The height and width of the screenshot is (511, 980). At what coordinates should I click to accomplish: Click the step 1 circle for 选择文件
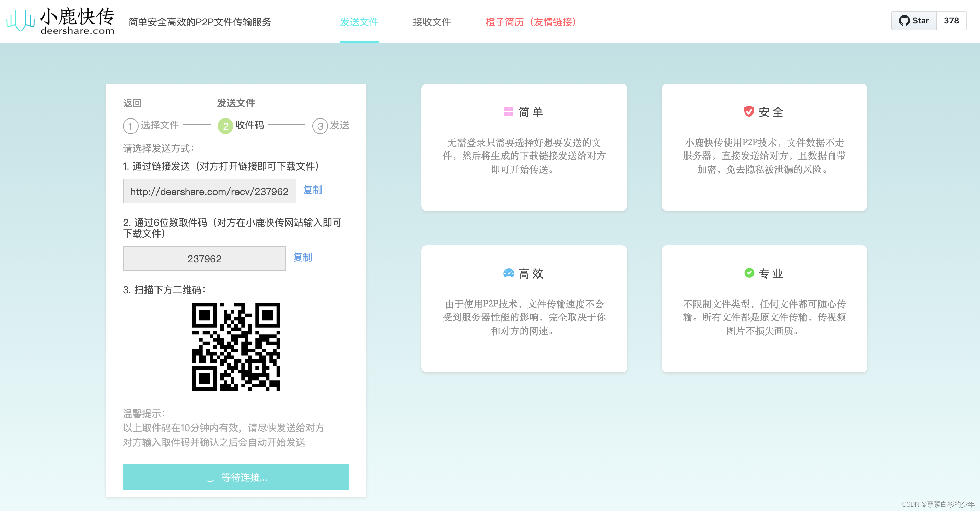click(x=130, y=126)
